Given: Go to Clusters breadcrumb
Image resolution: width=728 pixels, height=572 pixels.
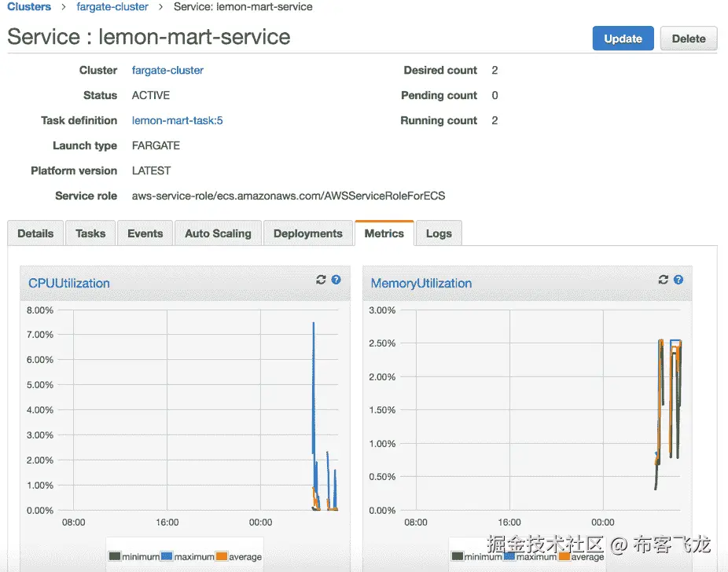Looking at the screenshot, I should point(29,6).
